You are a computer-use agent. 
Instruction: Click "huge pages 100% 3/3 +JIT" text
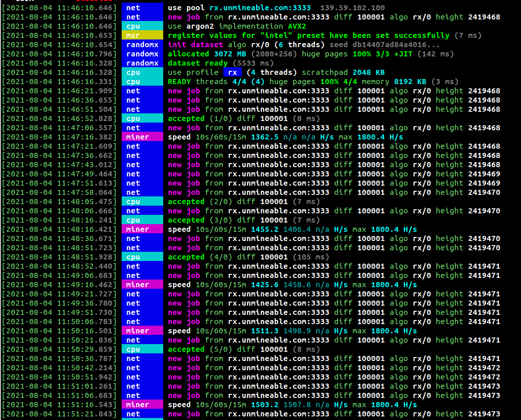[357, 54]
